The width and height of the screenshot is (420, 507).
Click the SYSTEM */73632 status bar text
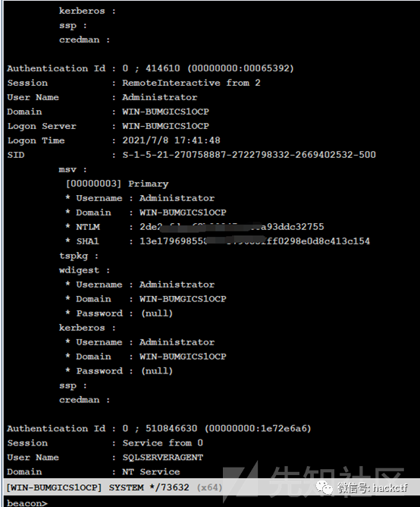(149, 487)
